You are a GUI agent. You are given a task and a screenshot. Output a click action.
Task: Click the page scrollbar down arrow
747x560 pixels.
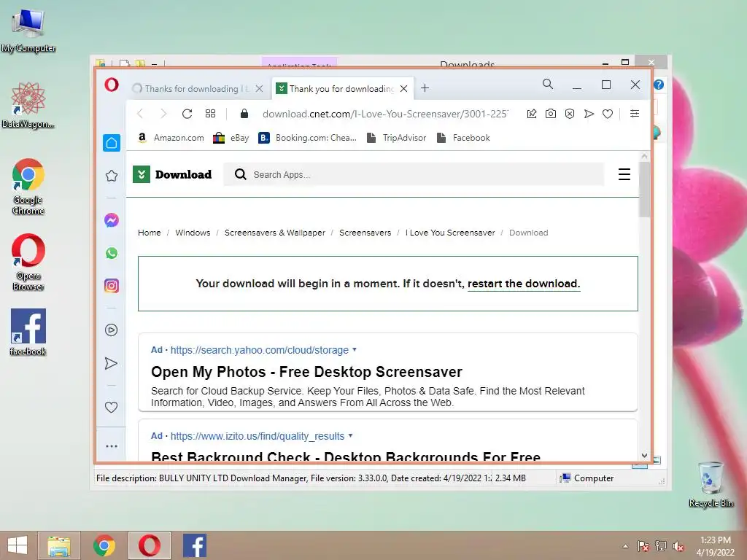coord(644,455)
